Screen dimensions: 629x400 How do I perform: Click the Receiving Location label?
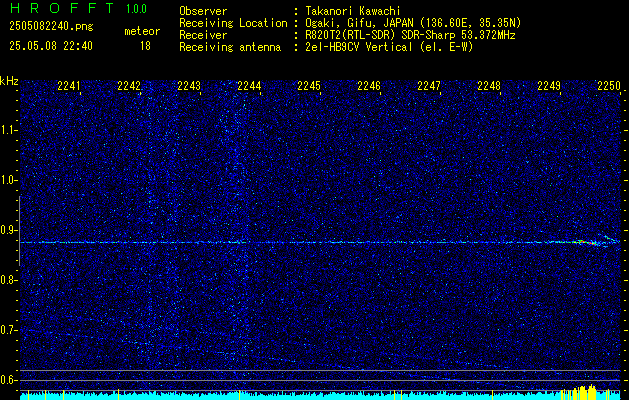pyautogui.click(x=233, y=23)
